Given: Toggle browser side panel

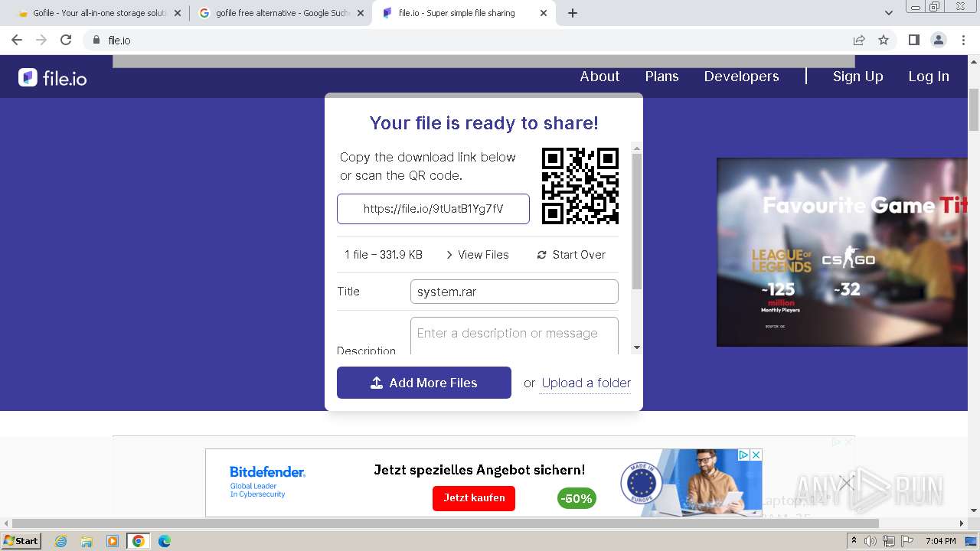Looking at the screenshot, I should pos(913,40).
